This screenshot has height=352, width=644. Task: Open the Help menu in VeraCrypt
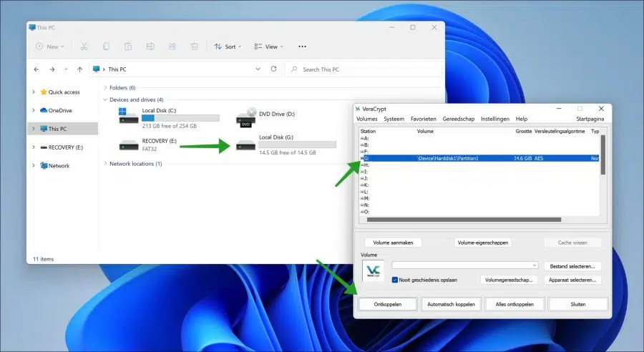tap(522, 119)
